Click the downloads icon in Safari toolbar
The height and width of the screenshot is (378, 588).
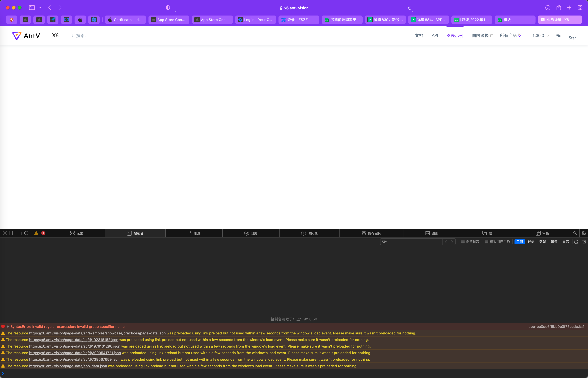pos(548,8)
